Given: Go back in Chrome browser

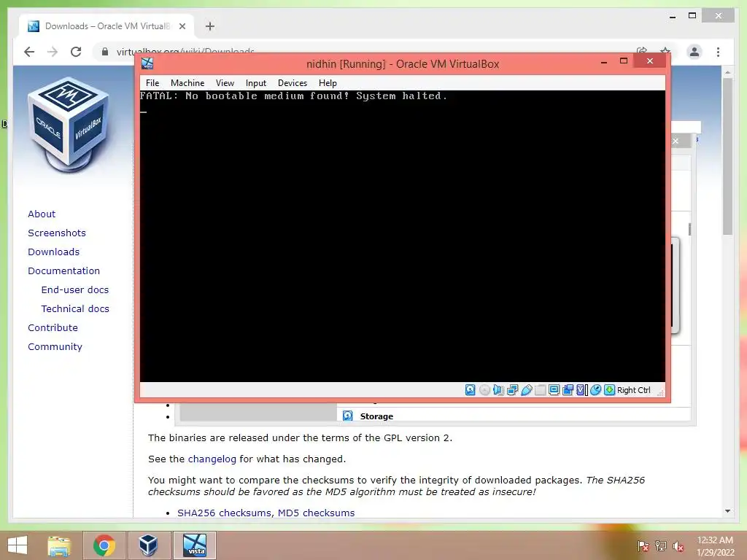Looking at the screenshot, I should tap(29, 52).
